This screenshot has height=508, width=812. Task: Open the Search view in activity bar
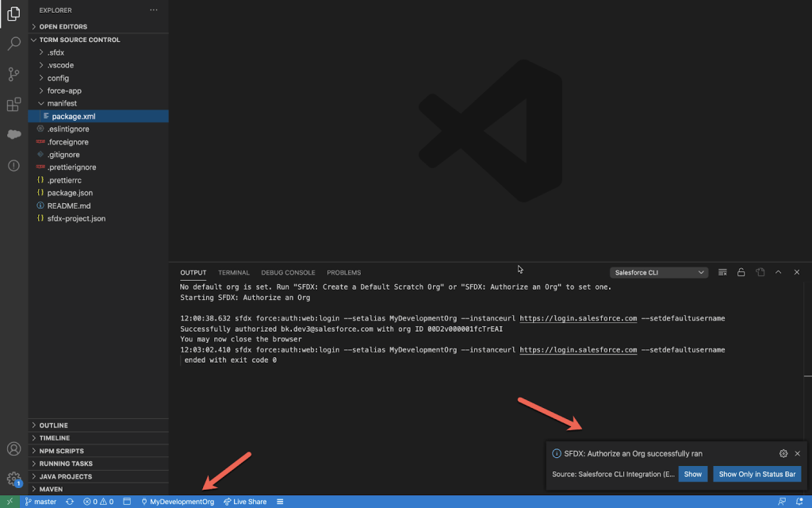(x=13, y=44)
